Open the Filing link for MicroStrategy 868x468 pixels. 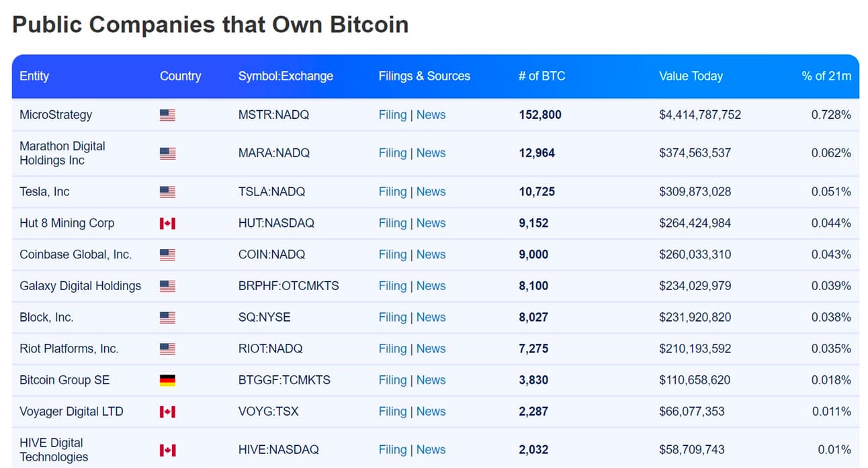pyautogui.click(x=392, y=115)
